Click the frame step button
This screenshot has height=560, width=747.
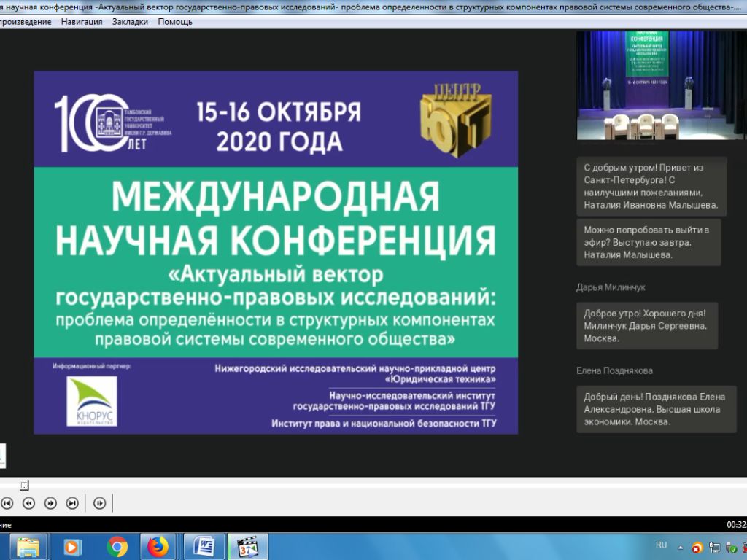99,503
